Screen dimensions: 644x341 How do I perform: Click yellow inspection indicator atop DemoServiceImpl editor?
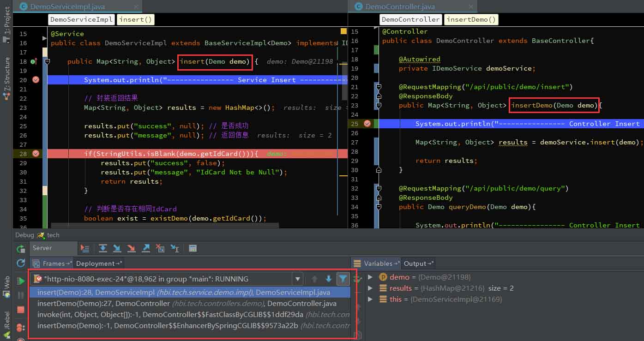pos(343,31)
